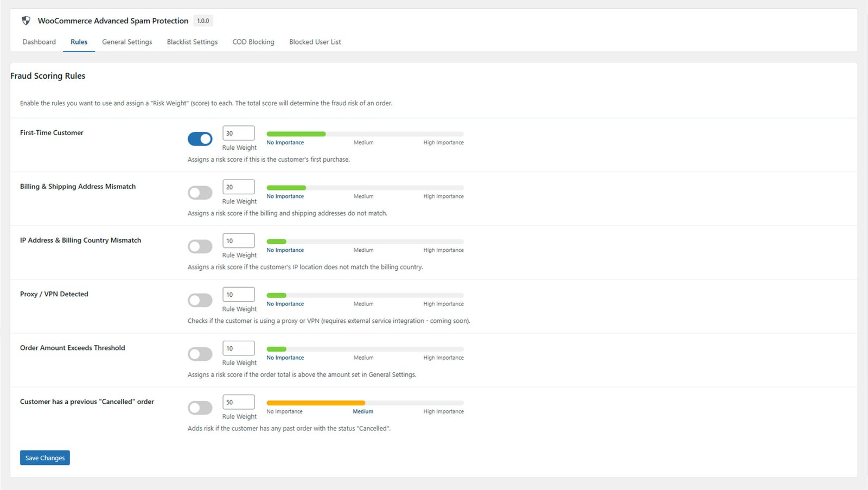Click the First-Time Customer importance slider bar

(365, 134)
